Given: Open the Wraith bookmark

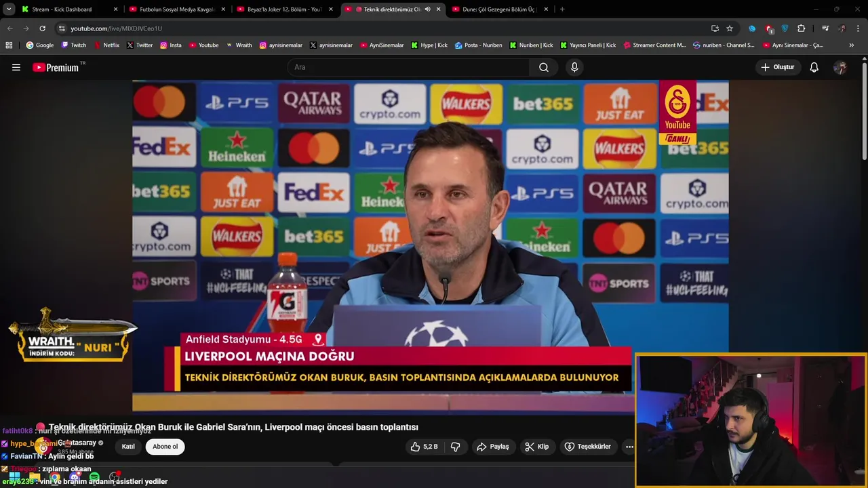Looking at the screenshot, I should pos(239,45).
